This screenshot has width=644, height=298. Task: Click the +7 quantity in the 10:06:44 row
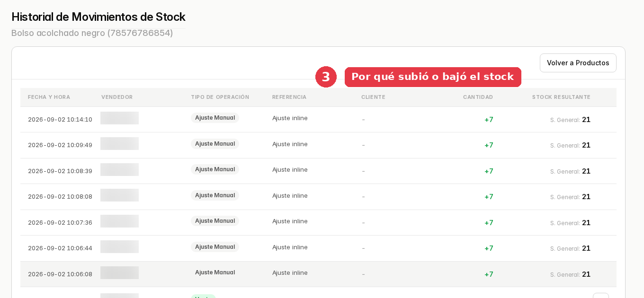point(489,248)
